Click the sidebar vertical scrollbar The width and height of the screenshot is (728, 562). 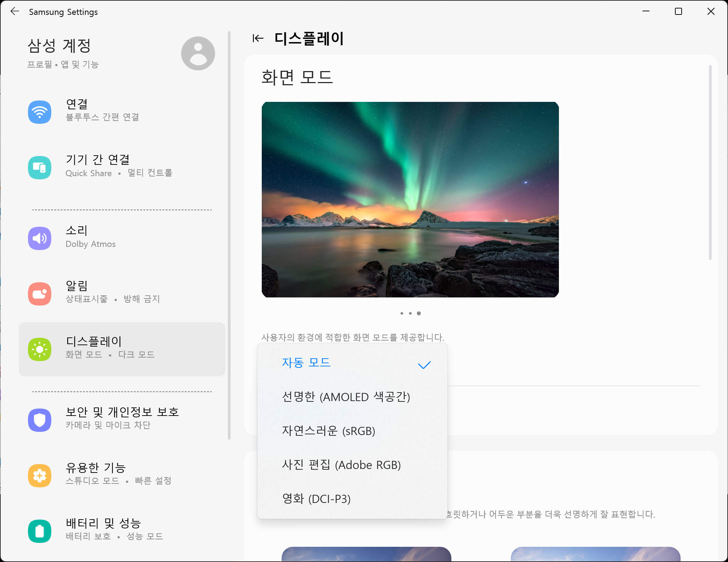tap(229, 235)
